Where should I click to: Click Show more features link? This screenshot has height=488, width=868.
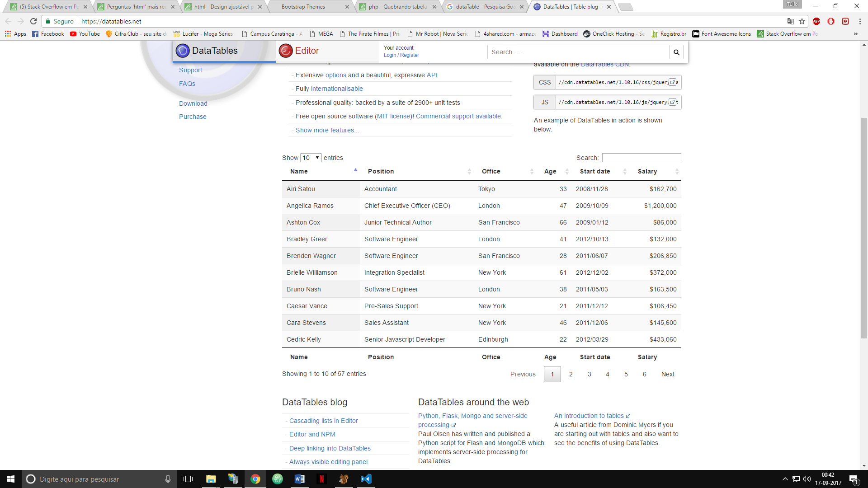[x=327, y=130]
